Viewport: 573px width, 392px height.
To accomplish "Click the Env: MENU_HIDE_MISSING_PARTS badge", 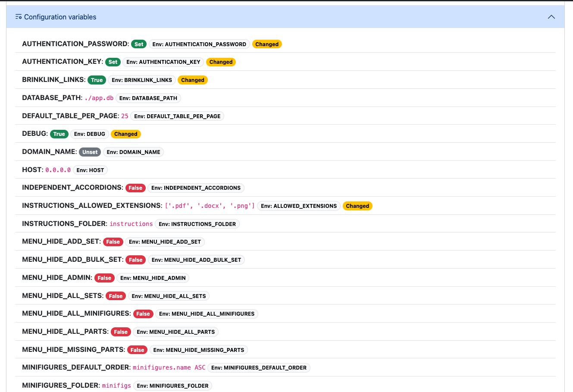I will point(199,350).
